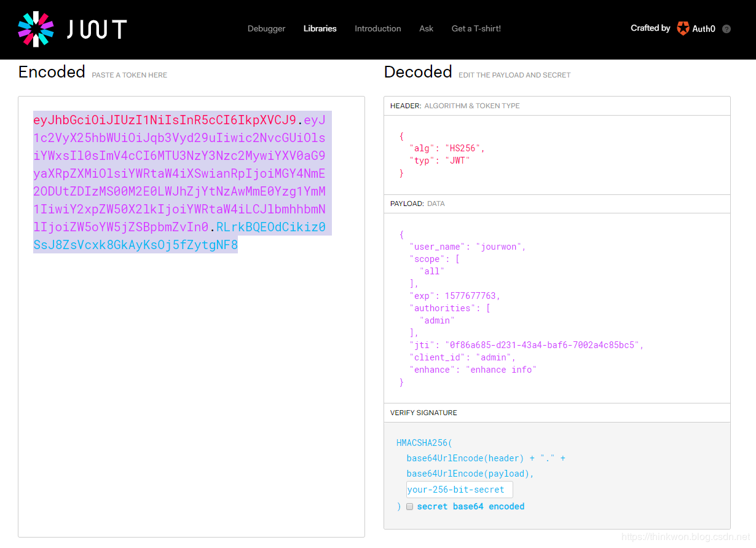Click the HEADER: ALGORITHM & TOKEN TYPE section

pyautogui.click(x=454, y=105)
